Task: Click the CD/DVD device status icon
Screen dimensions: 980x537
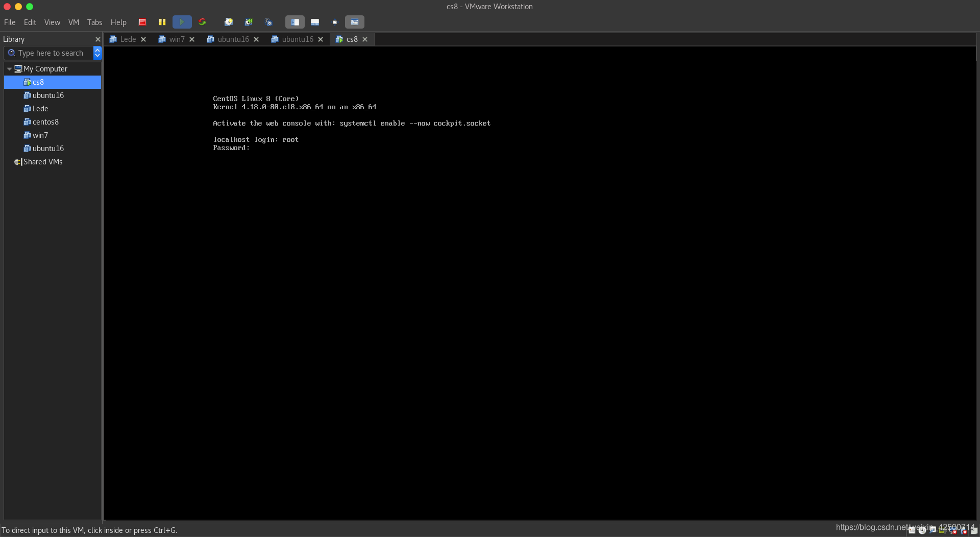Action: (x=922, y=530)
